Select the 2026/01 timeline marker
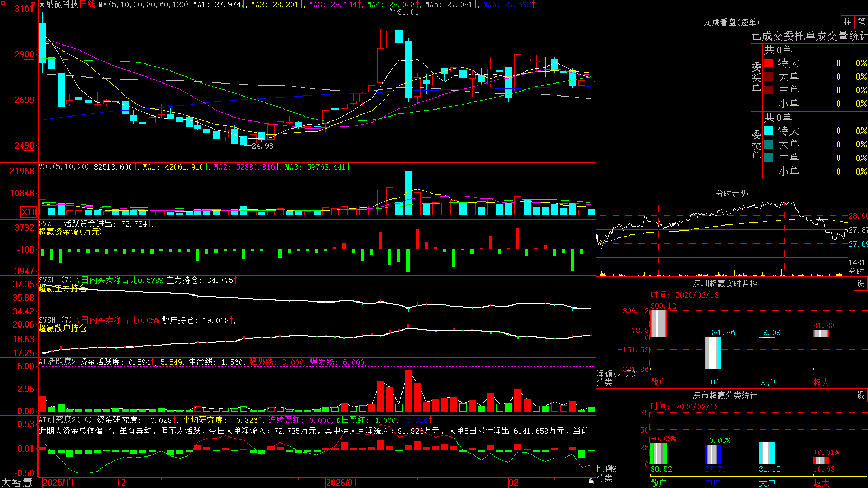Viewport: 868px width, 488px height. (x=342, y=483)
